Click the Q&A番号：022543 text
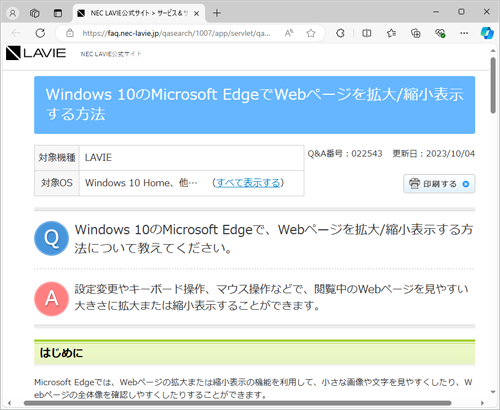 point(345,154)
